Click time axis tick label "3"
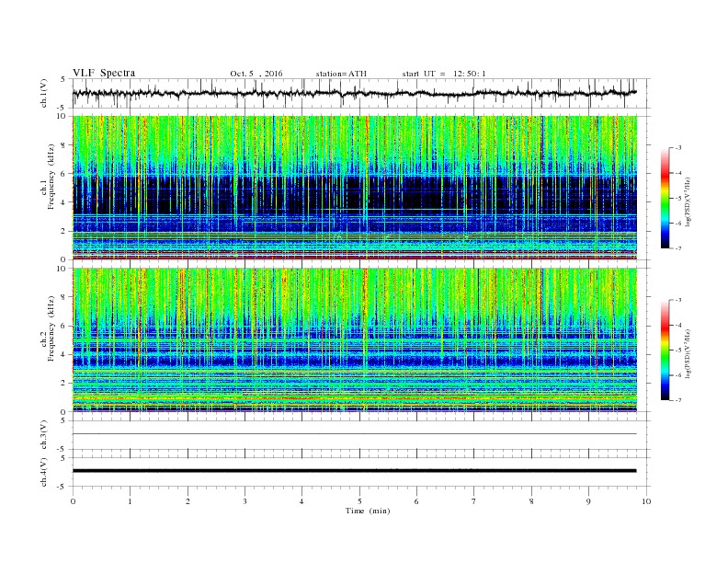Screen dimensions: 728x563 pos(245,501)
